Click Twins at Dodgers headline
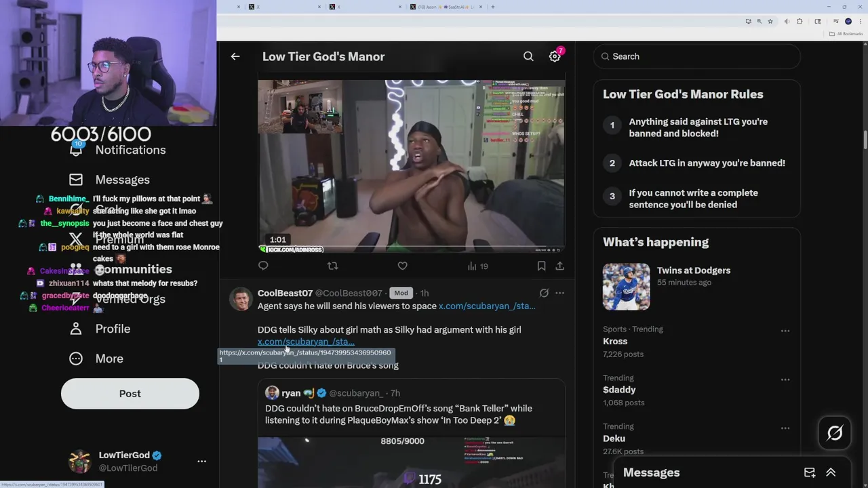Screen dimensions: 868x488 coord(693,270)
